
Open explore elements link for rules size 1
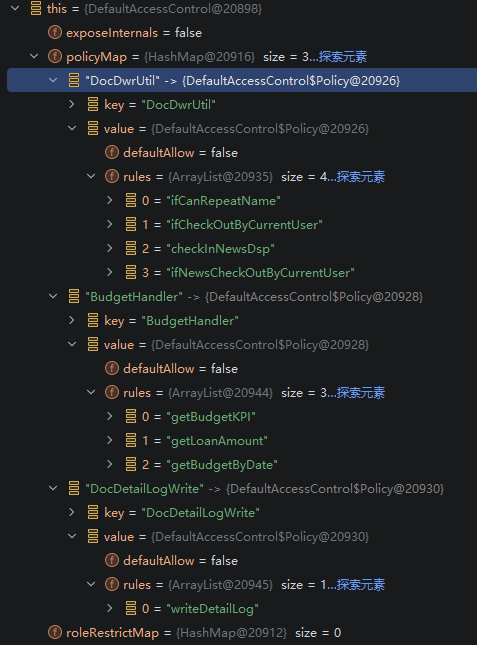360,585
